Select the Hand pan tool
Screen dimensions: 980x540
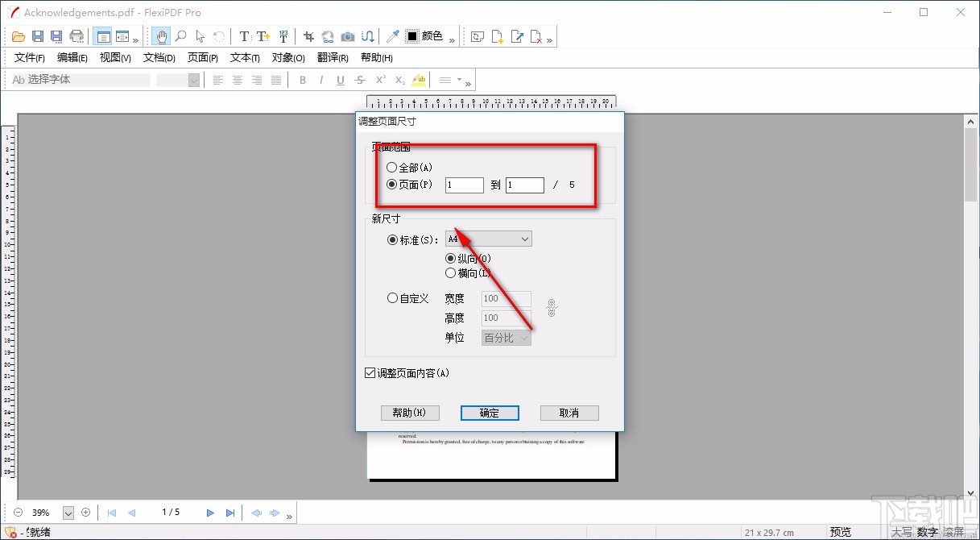point(160,35)
